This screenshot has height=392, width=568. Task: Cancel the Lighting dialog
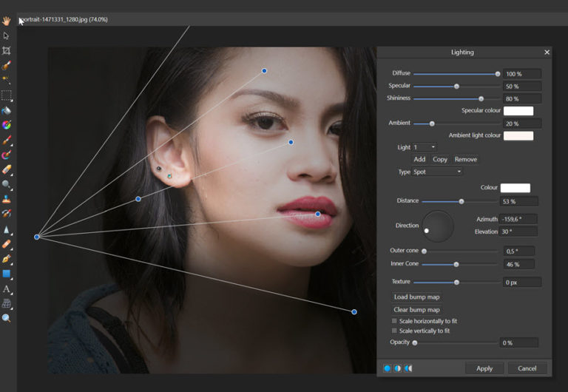[x=527, y=368]
